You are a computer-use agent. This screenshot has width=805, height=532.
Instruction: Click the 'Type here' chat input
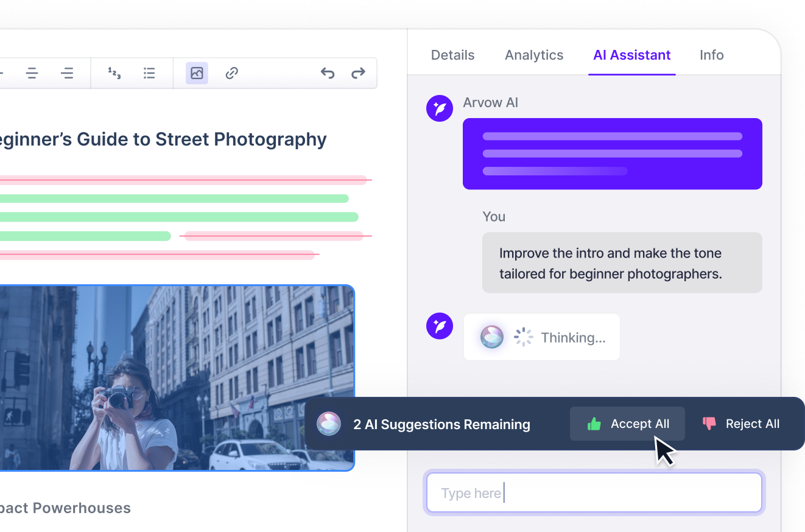click(594, 493)
